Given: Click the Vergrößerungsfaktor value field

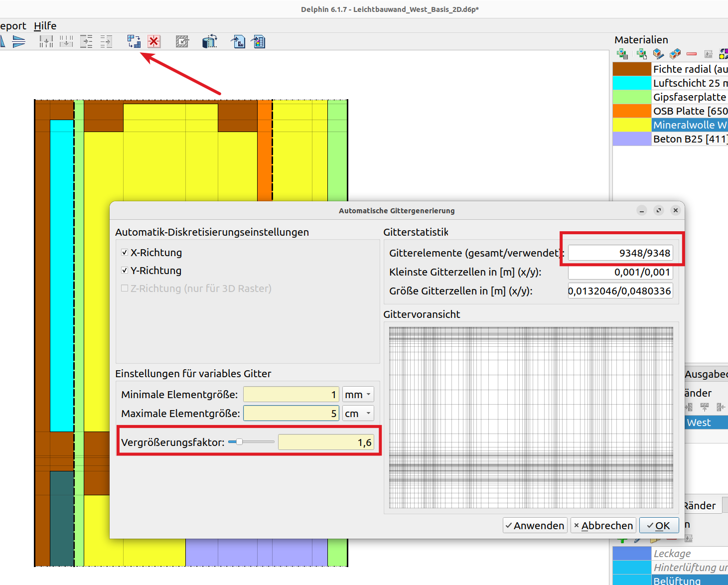Looking at the screenshot, I should (326, 442).
